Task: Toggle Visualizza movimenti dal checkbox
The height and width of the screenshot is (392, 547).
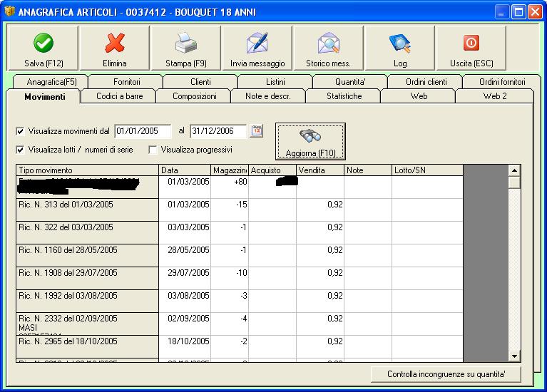Action: [20, 132]
